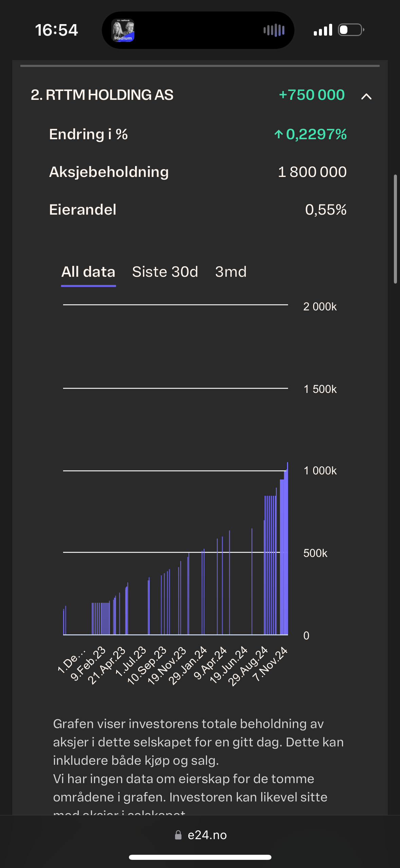Click the tallest bar near 7.Nov.24
The width and height of the screenshot is (400, 868).
287,548
